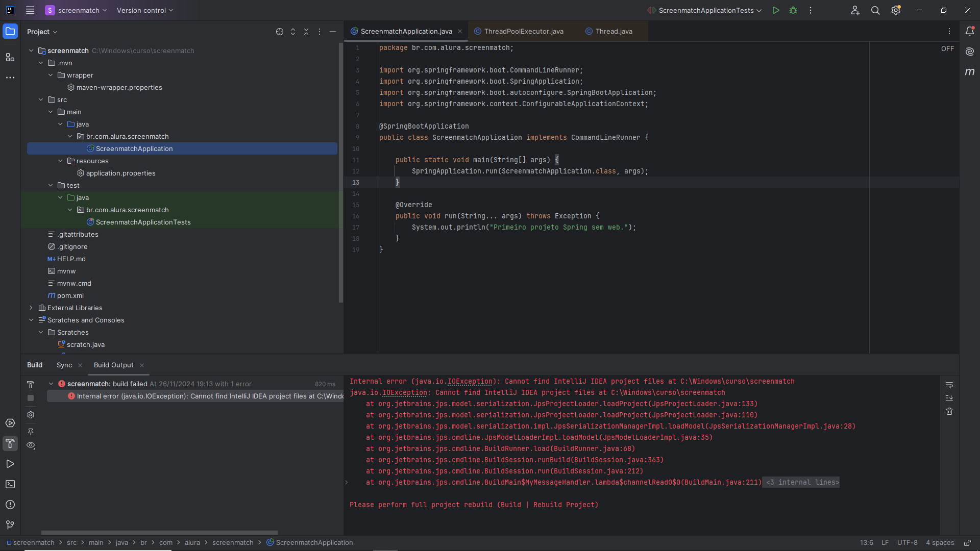Close the ScreenmatchApplication.java tab
This screenshot has height=551, width=980.
tap(460, 32)
